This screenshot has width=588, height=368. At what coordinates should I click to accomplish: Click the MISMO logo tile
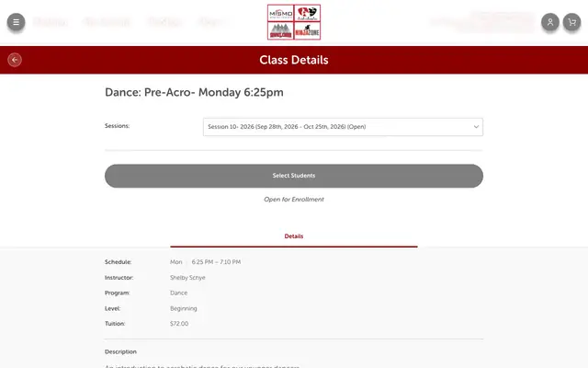point(280,13)
